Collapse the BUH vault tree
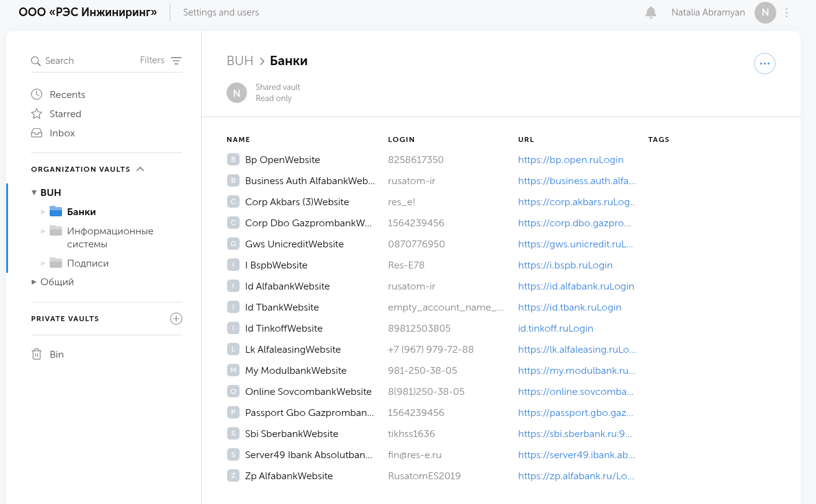Image resolution: width=816 pixels, height=504 pixels. coord(34,193)
